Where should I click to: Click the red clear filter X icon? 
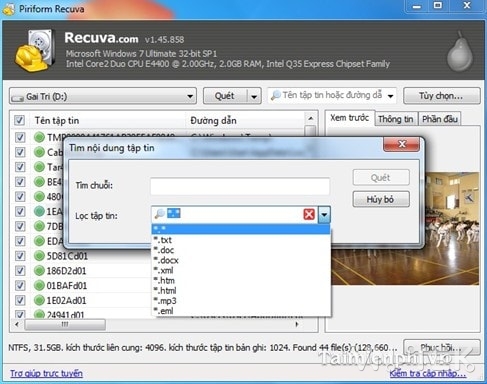[x=309, y=214]
